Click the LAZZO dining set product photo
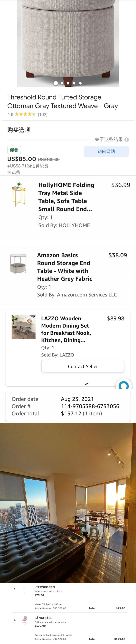136x644 pixels. pos(24,327)
